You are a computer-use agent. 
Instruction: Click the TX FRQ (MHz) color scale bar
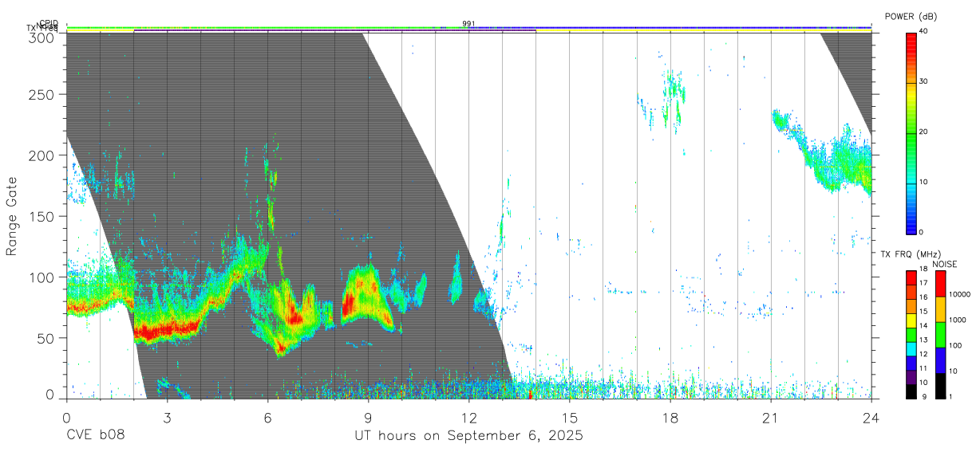[x=911, y=335]
